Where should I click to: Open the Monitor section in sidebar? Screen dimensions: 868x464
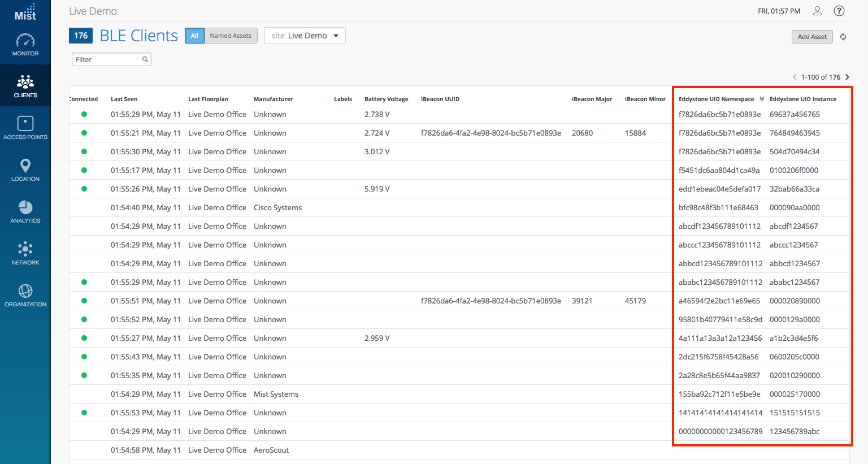[x=25, y=45]
